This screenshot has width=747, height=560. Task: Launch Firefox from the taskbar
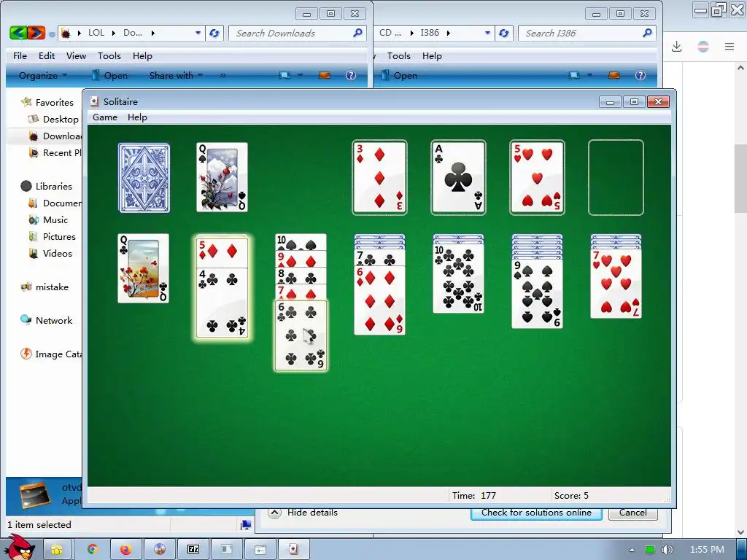125,550
